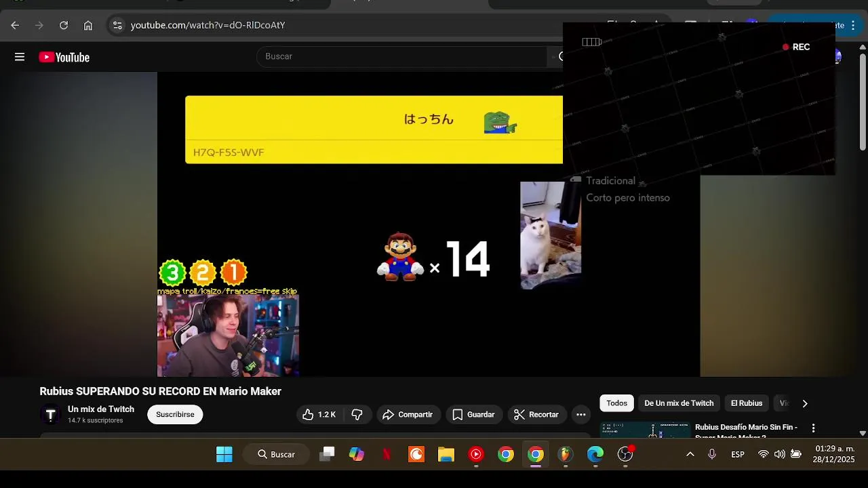868x488 pixels.
Task: Open Netflix from the taskbar
Action: pos(387,454)
